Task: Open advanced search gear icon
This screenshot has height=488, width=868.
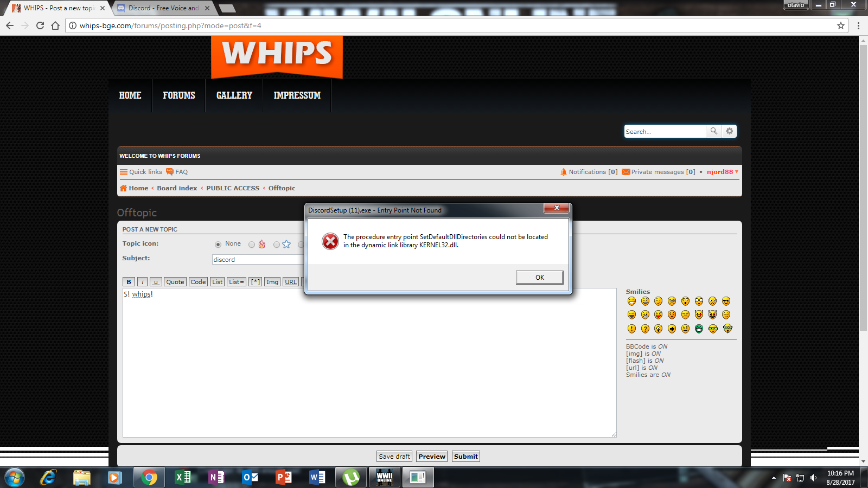Action: coord(730,131)
